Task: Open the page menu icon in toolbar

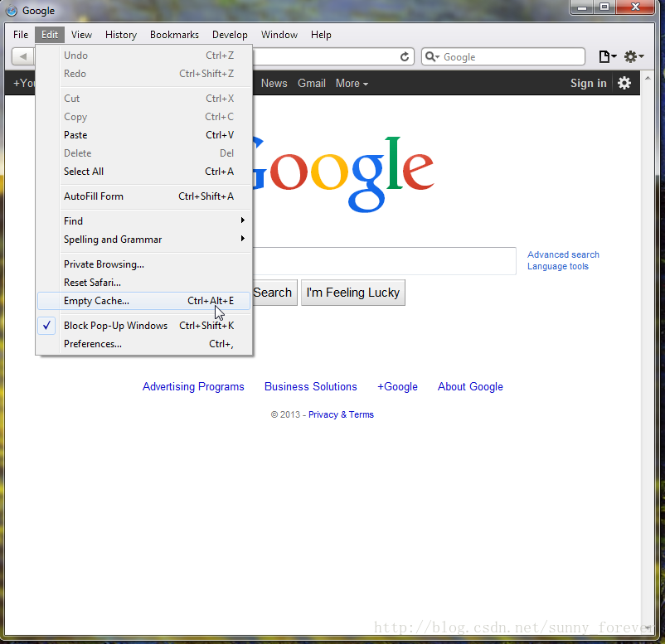Action: click(x=607, y=56)
